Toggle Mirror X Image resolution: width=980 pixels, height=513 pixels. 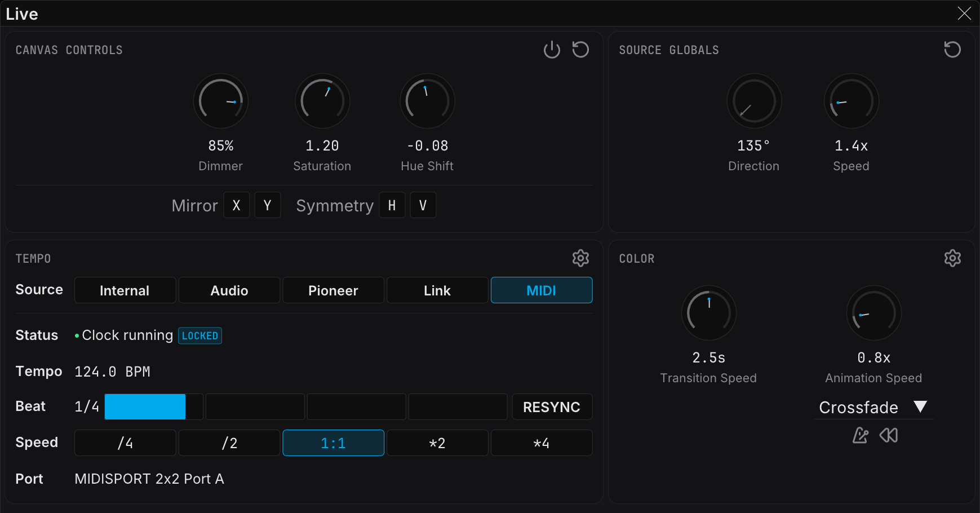coord(237,205)
